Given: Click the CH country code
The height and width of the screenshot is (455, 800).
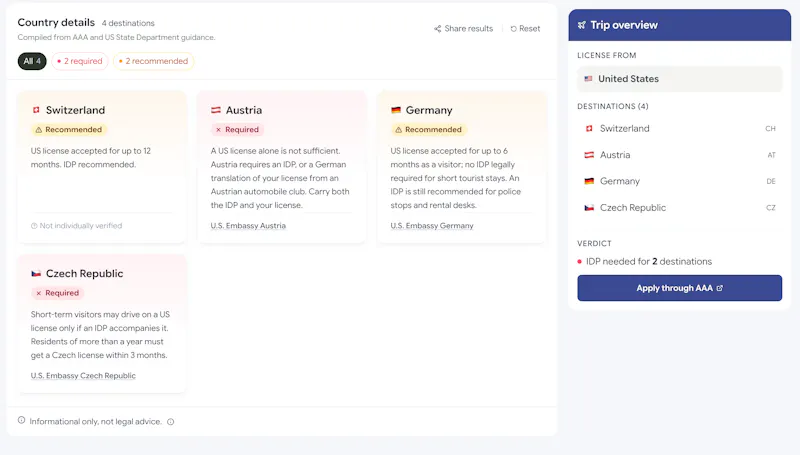Looking at the screenshot, I should coord(770,129).
